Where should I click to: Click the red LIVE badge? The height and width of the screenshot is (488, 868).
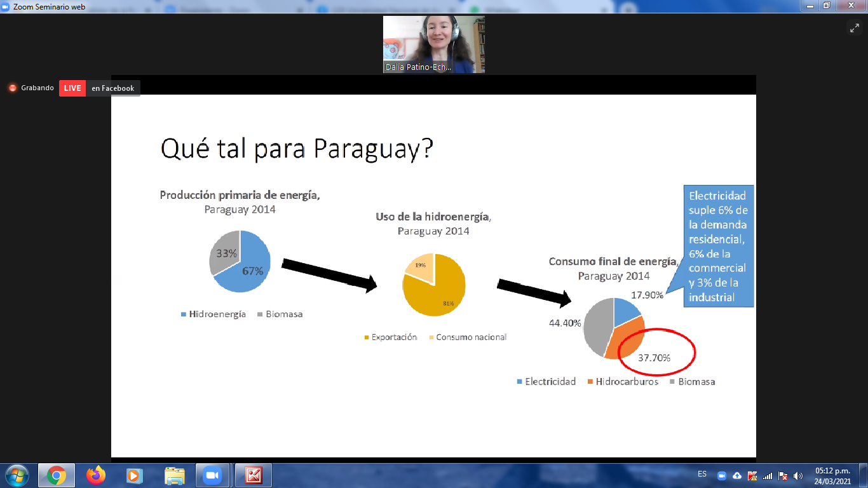click(x=72, y=88)
